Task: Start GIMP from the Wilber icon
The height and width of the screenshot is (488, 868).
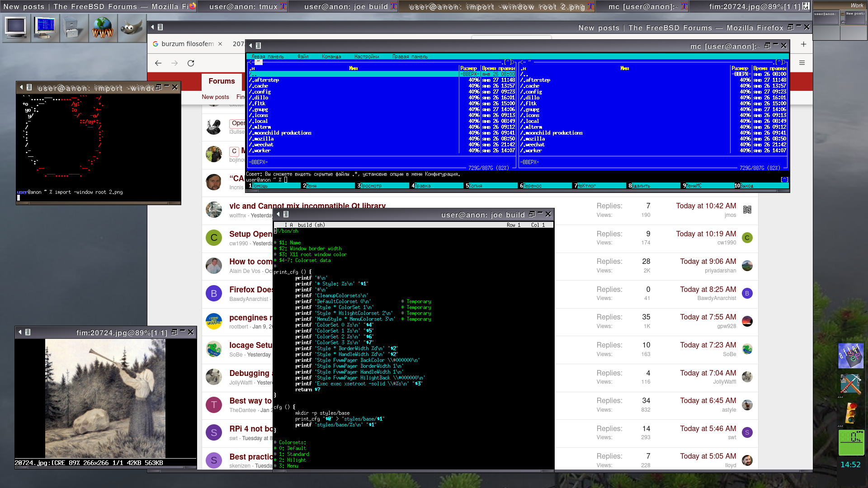Action: pyautogui.click(x=131, y=27)
